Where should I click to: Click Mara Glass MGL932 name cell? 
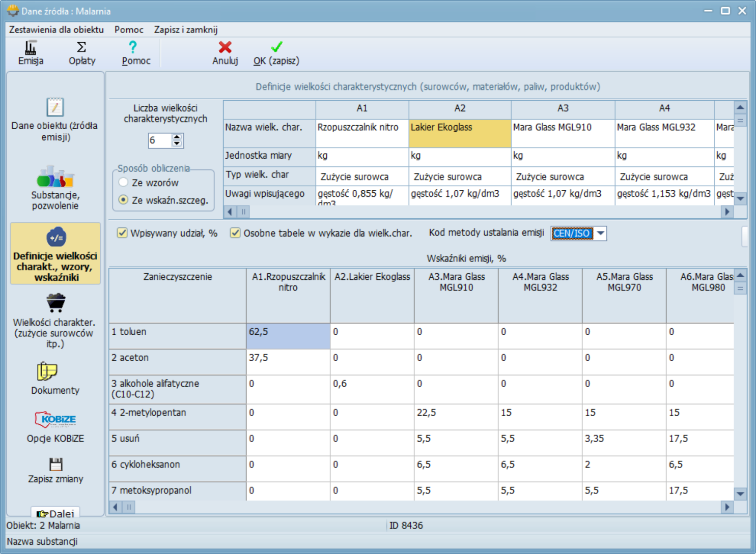tap(664, 133)
